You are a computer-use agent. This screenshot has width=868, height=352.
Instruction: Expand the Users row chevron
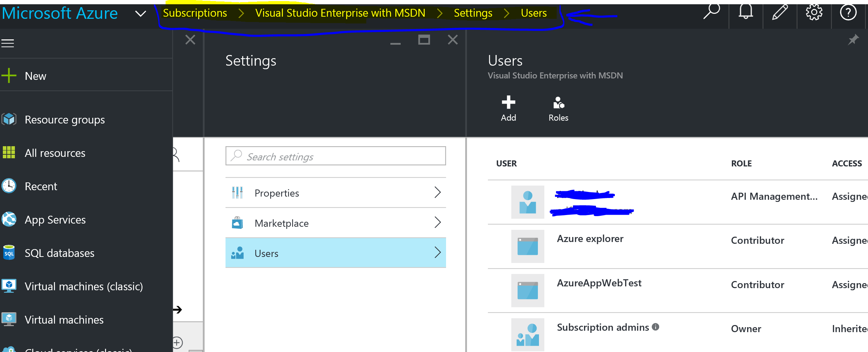click(438, 253)
